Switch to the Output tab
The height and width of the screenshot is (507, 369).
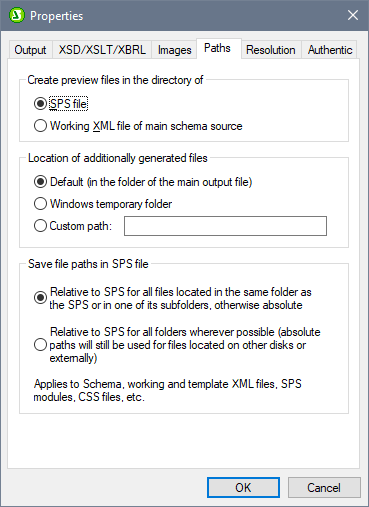pos(30,50)
